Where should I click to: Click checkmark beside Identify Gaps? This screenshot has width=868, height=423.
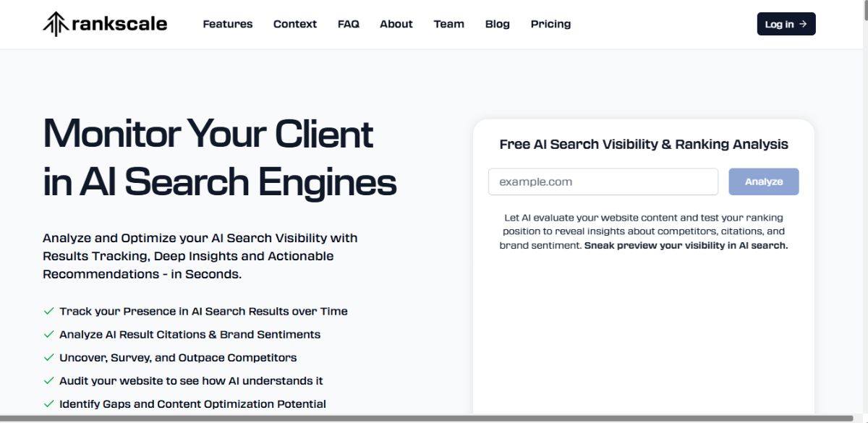(x=49, y=403)
